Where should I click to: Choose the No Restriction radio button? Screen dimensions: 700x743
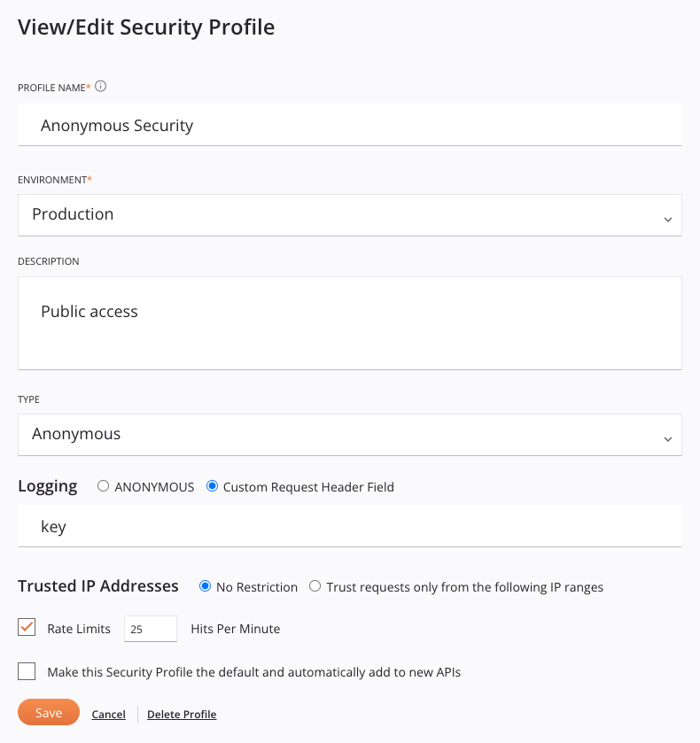pyautogui.click(x=205, y=586)
